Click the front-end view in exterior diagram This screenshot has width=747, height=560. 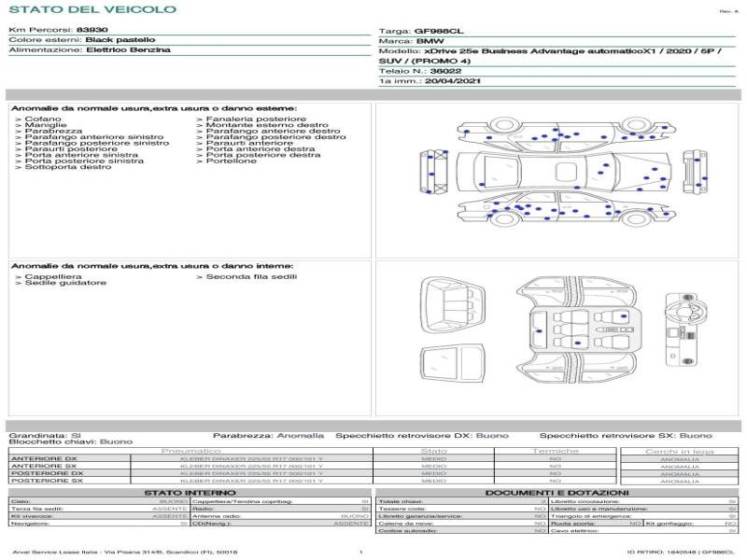click(695, 172)
